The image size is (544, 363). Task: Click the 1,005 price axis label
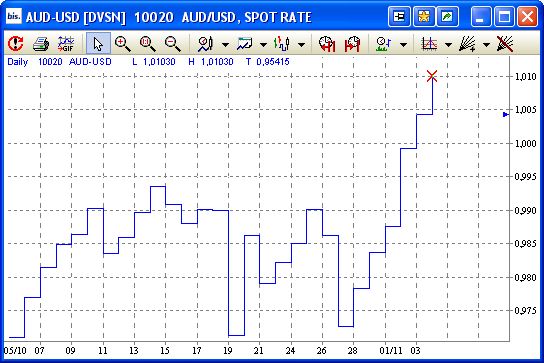tap(525, 110)
